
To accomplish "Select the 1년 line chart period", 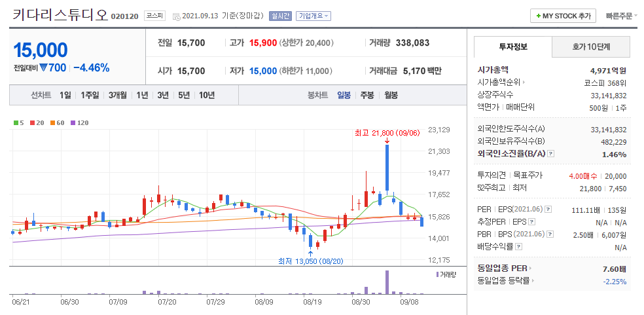I will click(142, 96).
